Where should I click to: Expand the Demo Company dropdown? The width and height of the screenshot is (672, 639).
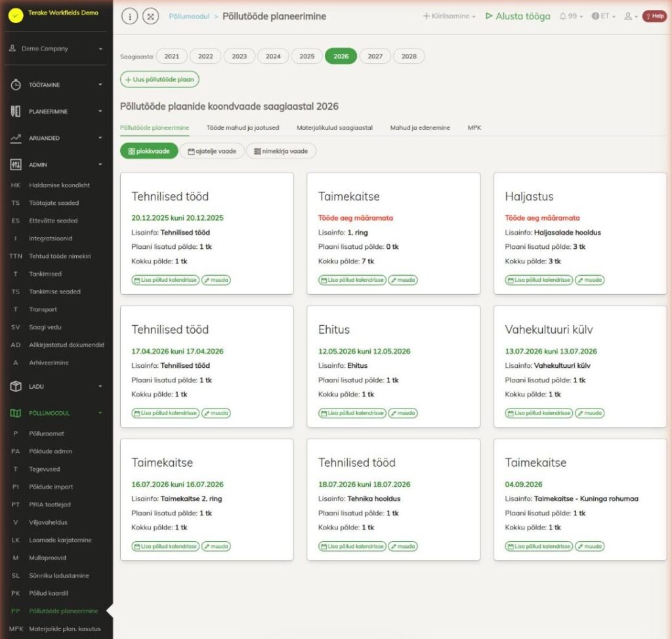tap(56, 49)
